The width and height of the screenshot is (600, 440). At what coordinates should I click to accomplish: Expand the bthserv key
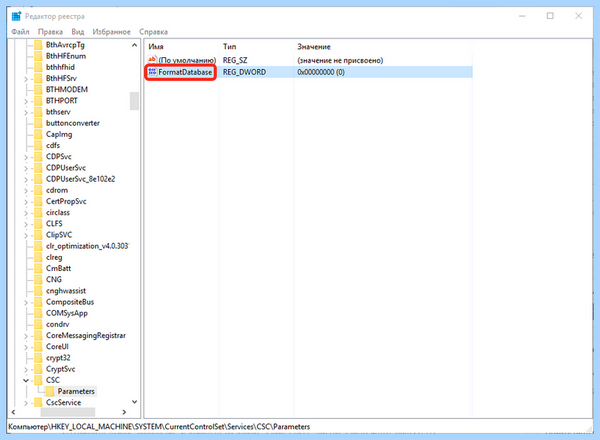click(26, 112)
